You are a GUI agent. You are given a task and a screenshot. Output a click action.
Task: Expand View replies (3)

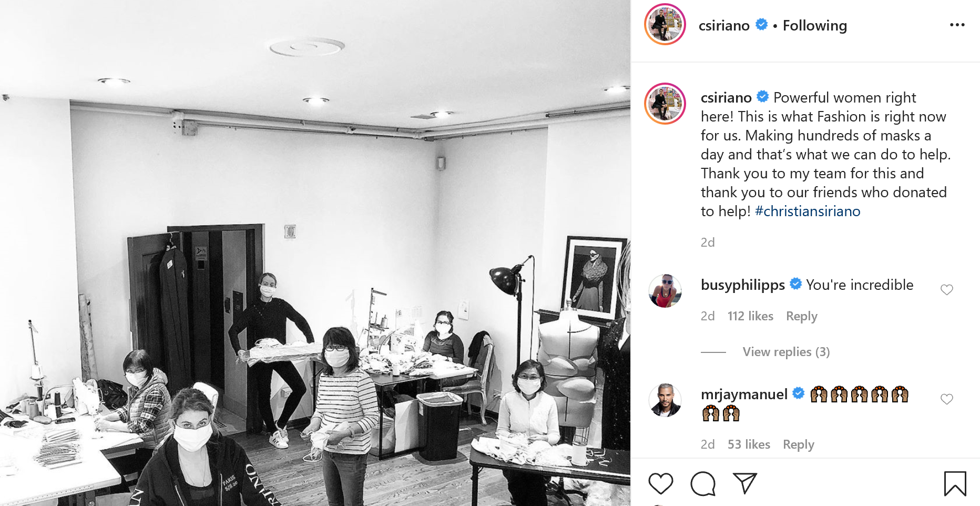coord(786,352)
